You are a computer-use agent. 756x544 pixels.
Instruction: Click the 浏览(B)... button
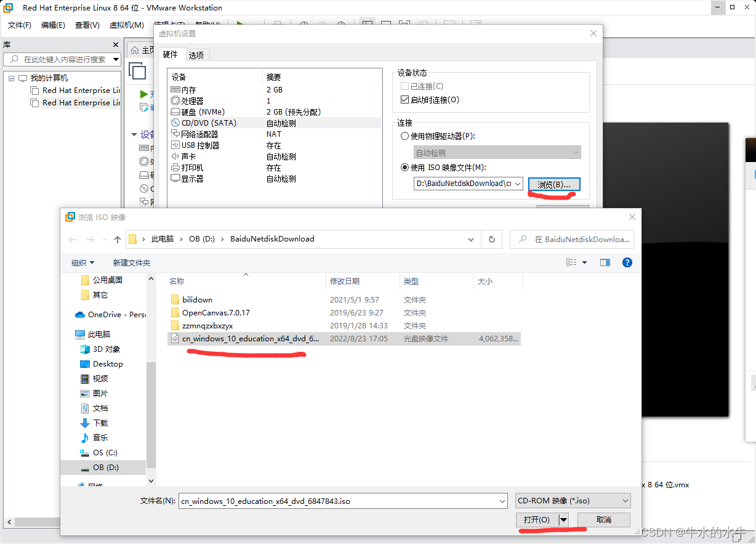[x=554, y=184]
